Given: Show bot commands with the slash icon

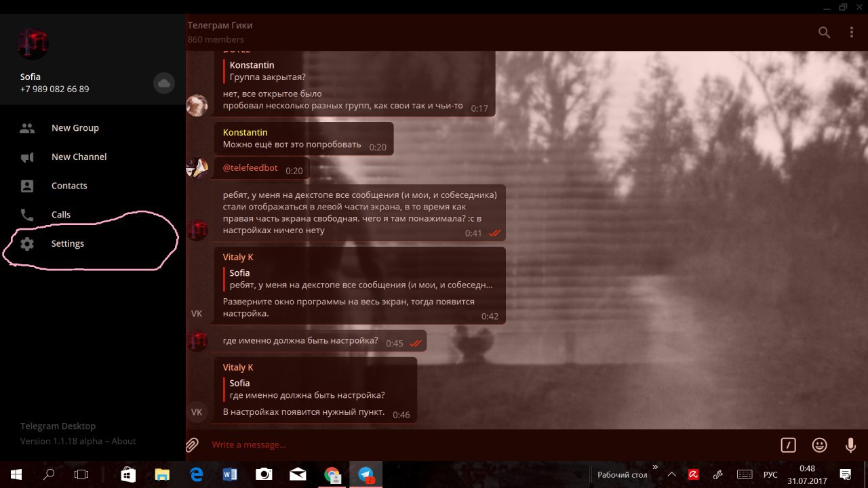Looking at the screenshot, I should pyautogui.click(x=788, y=445).
